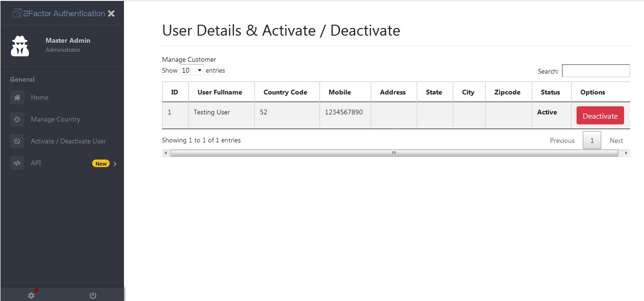This screenshot has height=301, width=644.
Task: Click into the Search input field
Action: (596, 71)
